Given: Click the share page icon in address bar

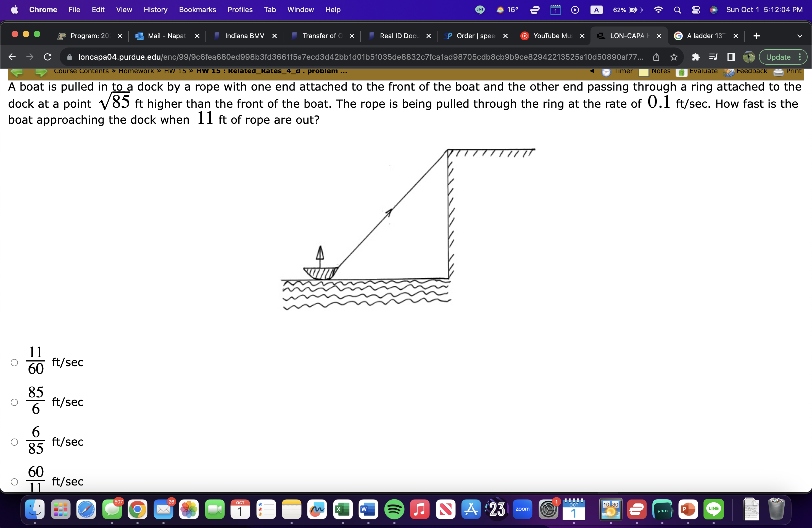Looking at the screenshot, I should (656, 57).
